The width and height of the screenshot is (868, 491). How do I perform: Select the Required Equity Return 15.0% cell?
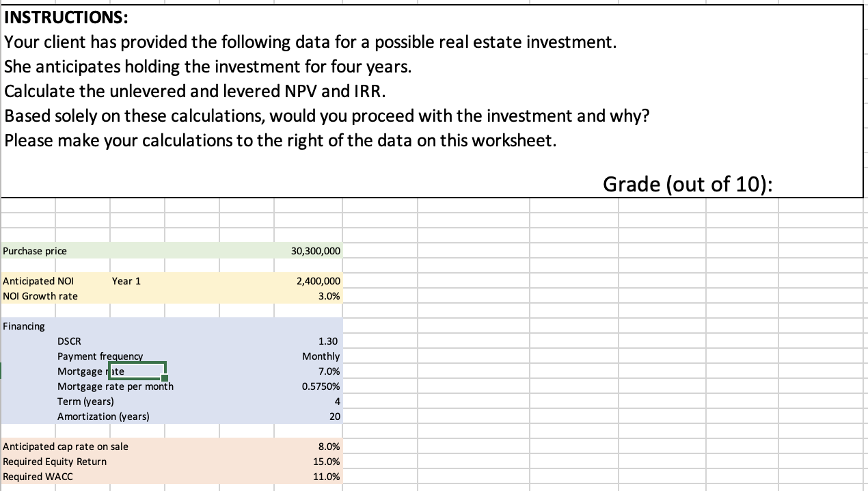[x=308, y=462]
